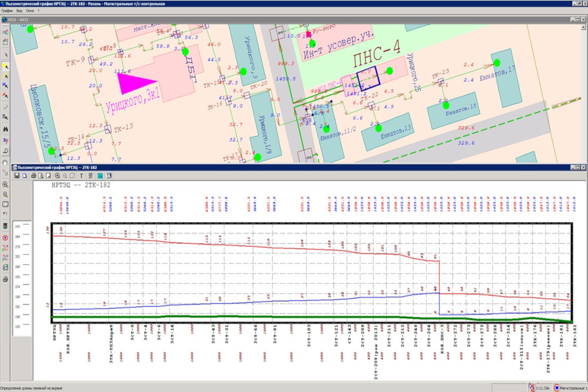Zoom out using graph toolbar magnifier

click(x=65, y=176)
